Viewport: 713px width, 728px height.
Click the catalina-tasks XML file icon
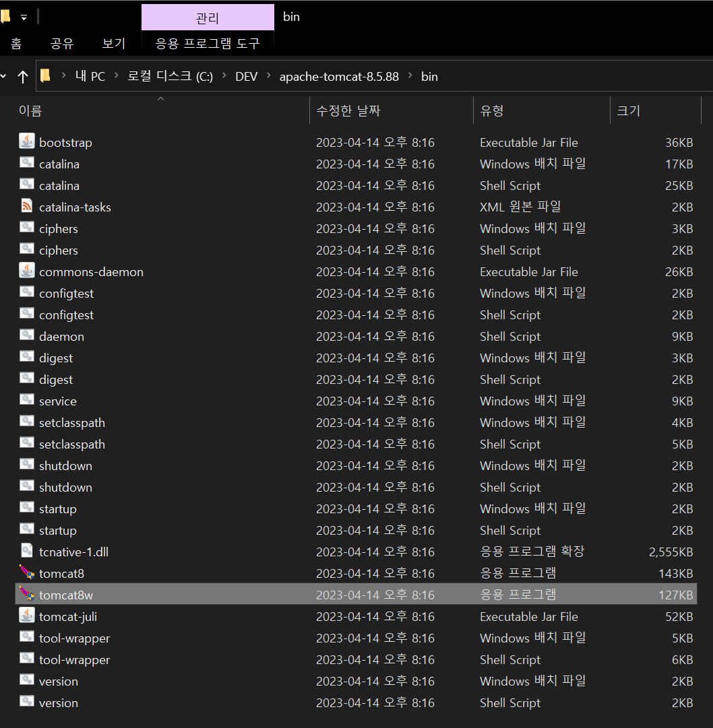click(27, 205)
